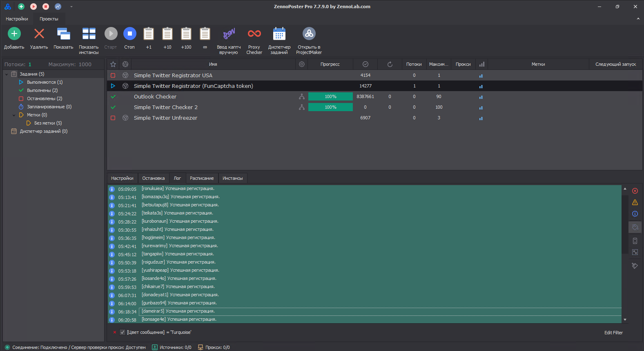Screen dimensions: 644x351
Task: Collapse the Задания (5) tree node
Action: click(x=7, y=74)
